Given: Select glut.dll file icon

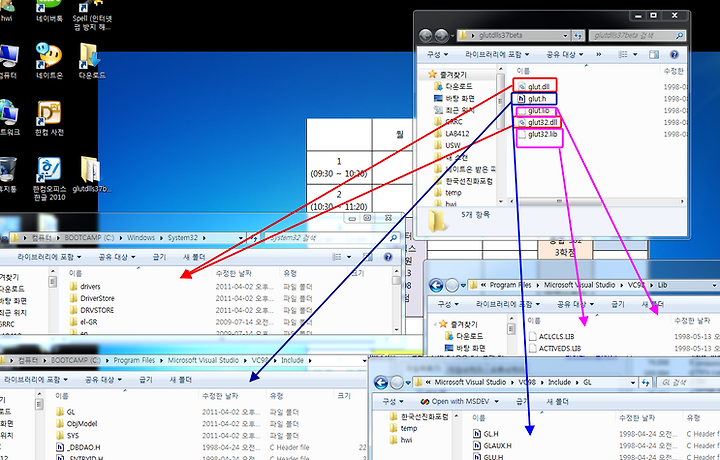Looking at the screenshot, I should 521,86.
